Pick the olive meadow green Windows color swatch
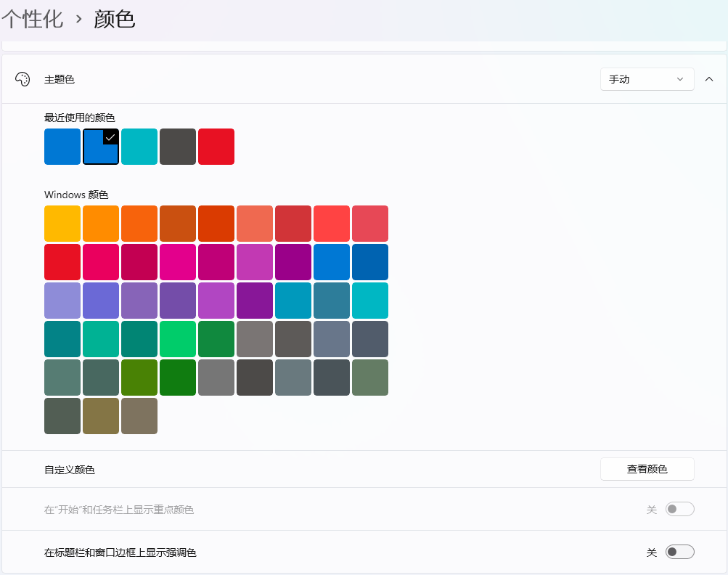 pyautogui.click(x=139, y=378)
